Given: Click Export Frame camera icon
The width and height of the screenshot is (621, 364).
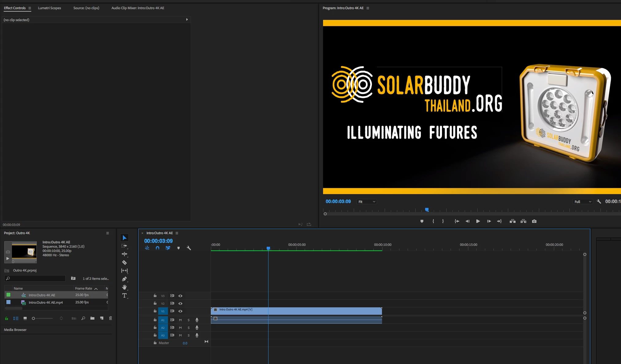Looking at the screenshot, I should (x=534, y=221).
